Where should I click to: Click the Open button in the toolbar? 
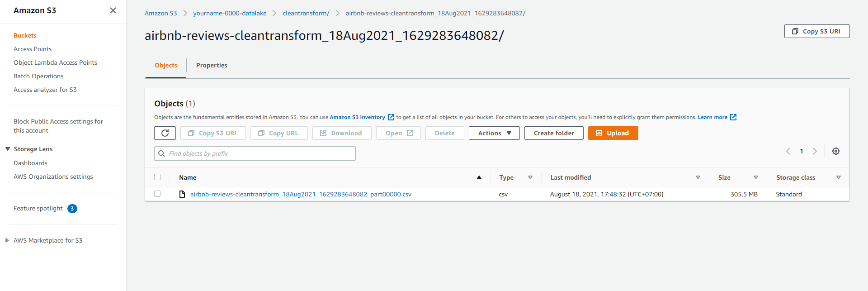(398, 133)
